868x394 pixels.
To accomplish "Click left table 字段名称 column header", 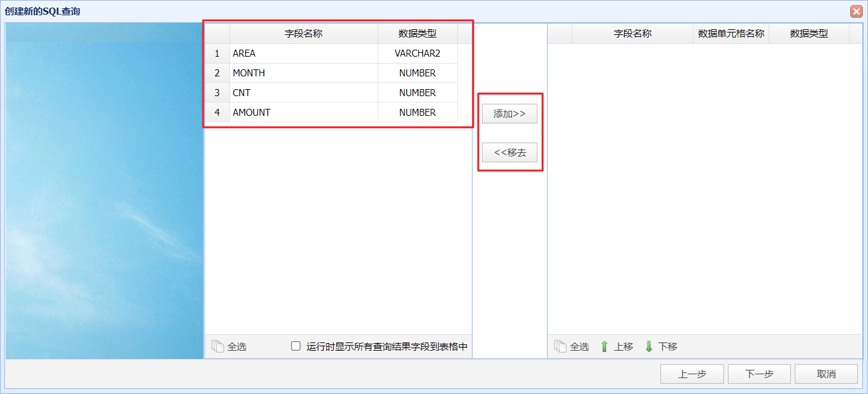I will 304,34.
